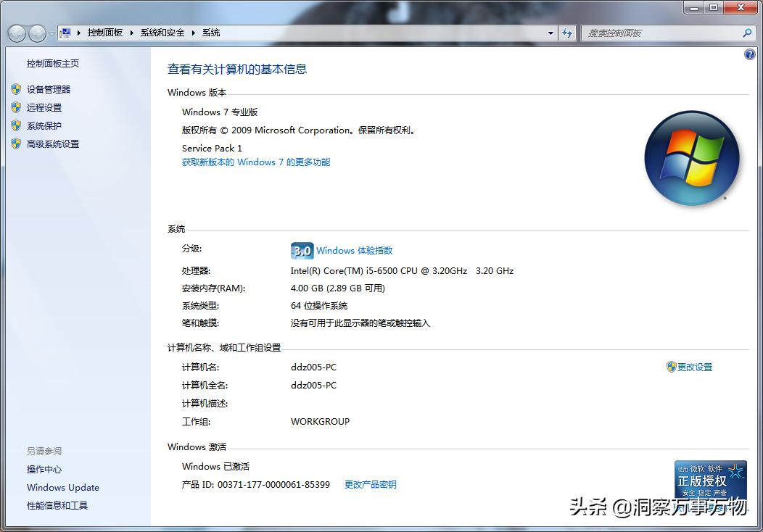Click 获取新版本的 Windows 7 的更多功能
The width and height of the screenshot is (763, 532).
tap(255, 162)
